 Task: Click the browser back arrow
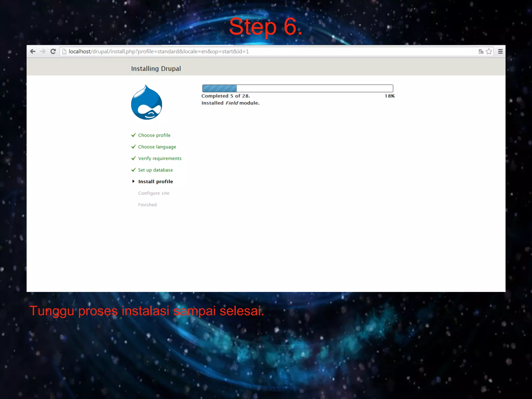click(x=33, y=51)
